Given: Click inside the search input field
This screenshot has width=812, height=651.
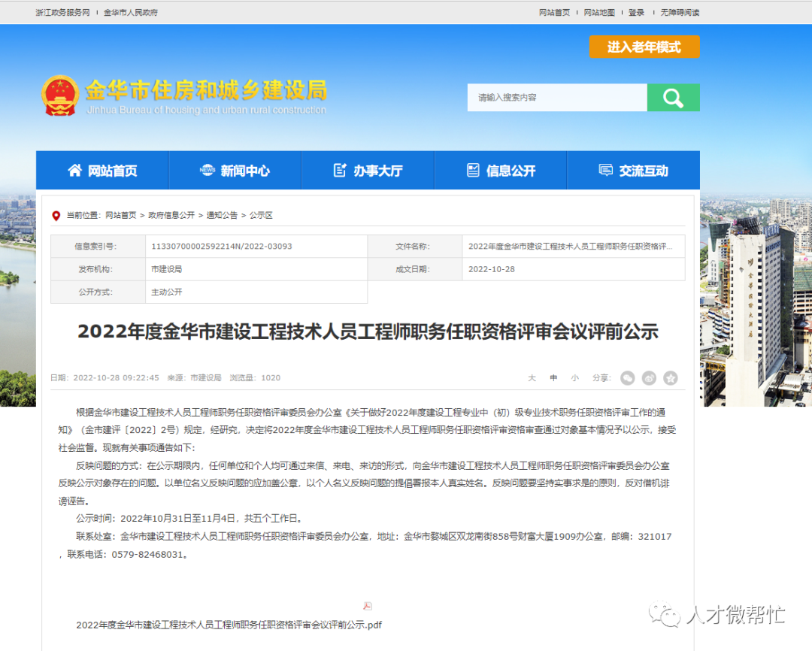Looking at the screenshot, I should coord(556,97).
